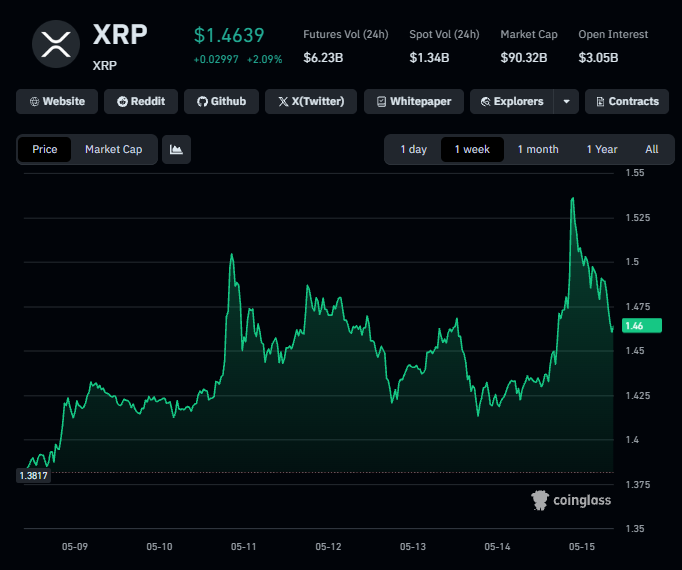Viewport: 682px width, 570px height.
Task: Click the +0.02997 price change value
Action: coord(216,59)
